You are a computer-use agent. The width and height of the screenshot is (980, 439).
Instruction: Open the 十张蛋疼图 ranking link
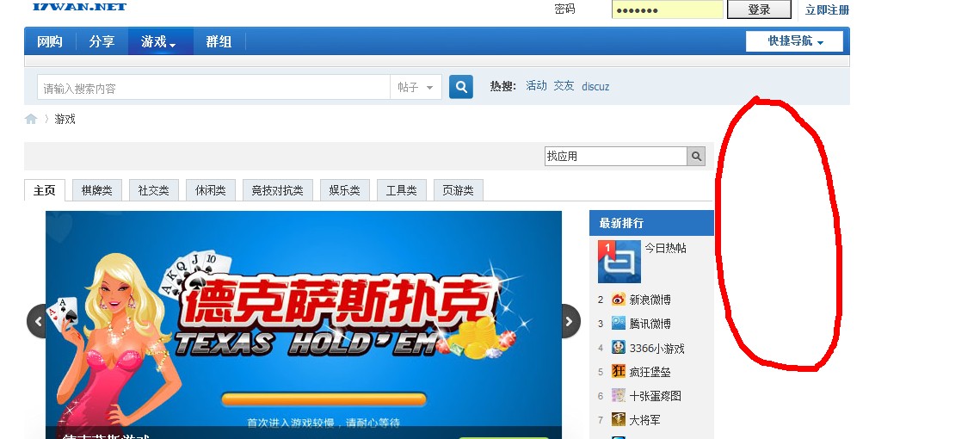pos(655,396)
